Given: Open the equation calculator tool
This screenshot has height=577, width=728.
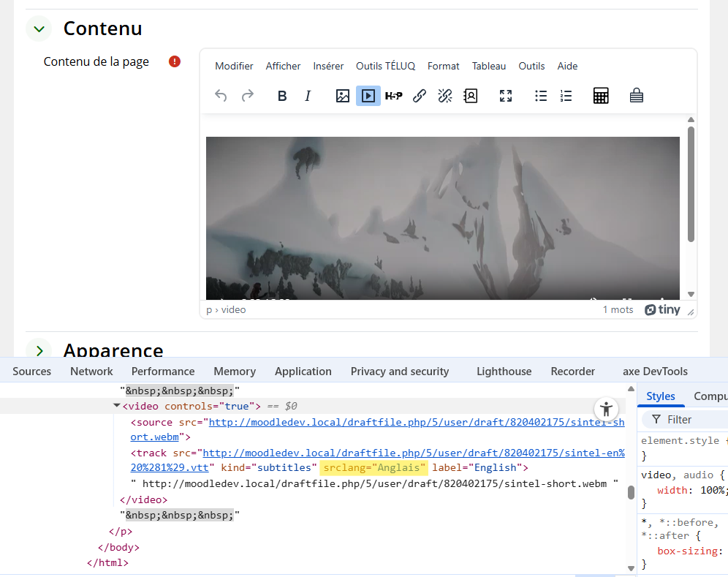Looking at the screenshot, I should click(601, 96).
